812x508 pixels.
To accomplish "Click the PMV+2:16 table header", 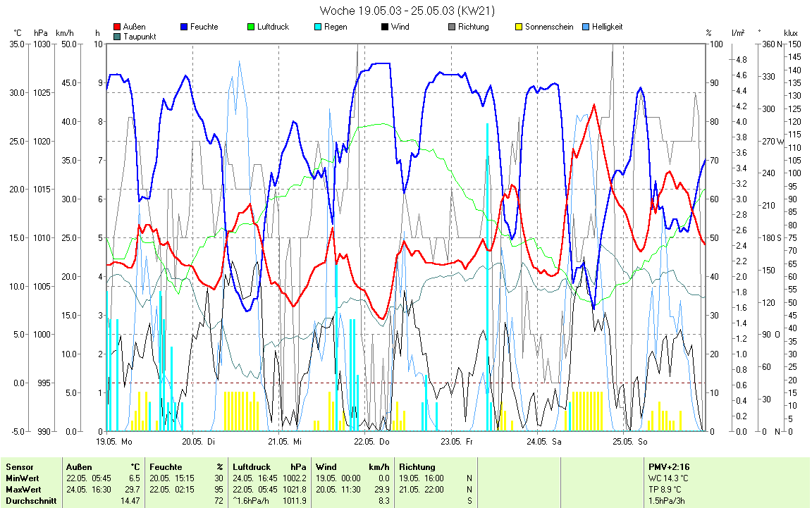I will pos(668,467).
